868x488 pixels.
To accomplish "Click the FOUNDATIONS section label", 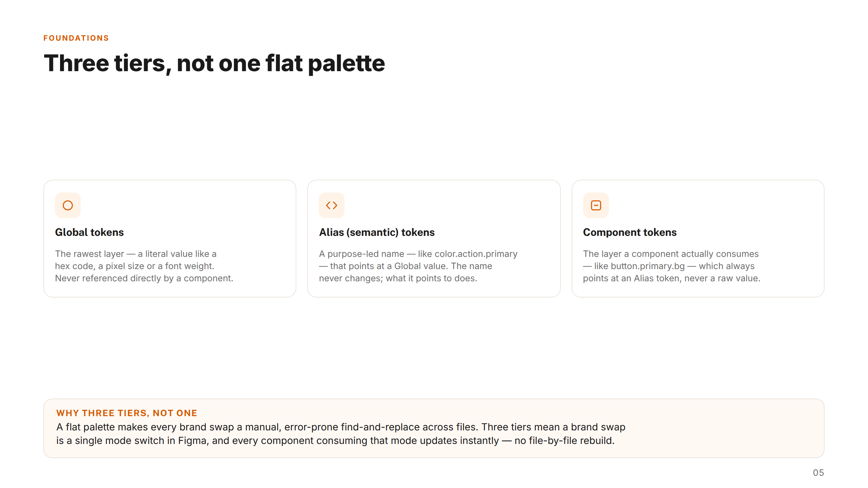I will coord(76,38).
